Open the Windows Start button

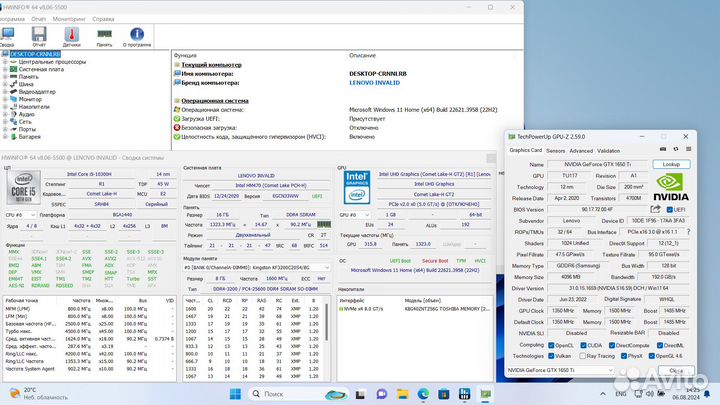(x=235, y=394)
